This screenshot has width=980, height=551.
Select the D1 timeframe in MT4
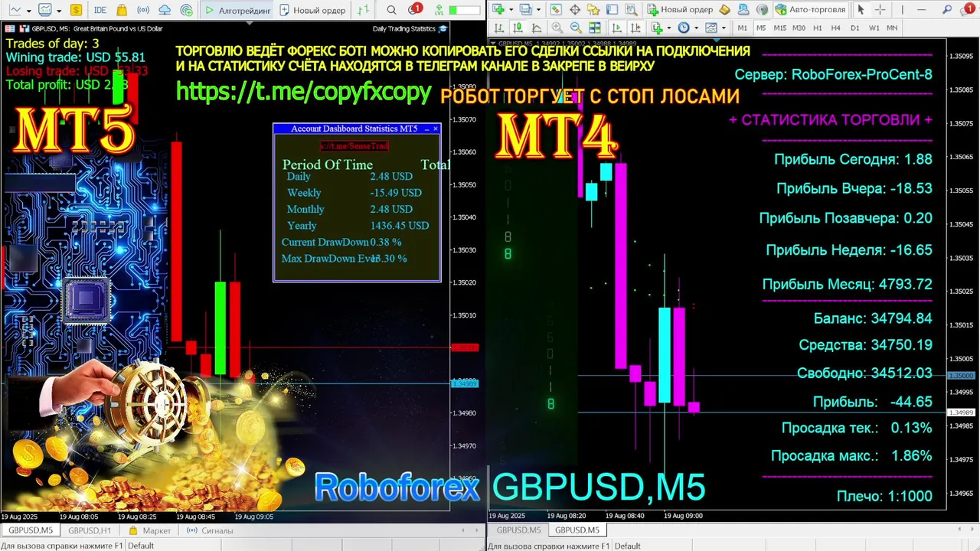(854, 28)
